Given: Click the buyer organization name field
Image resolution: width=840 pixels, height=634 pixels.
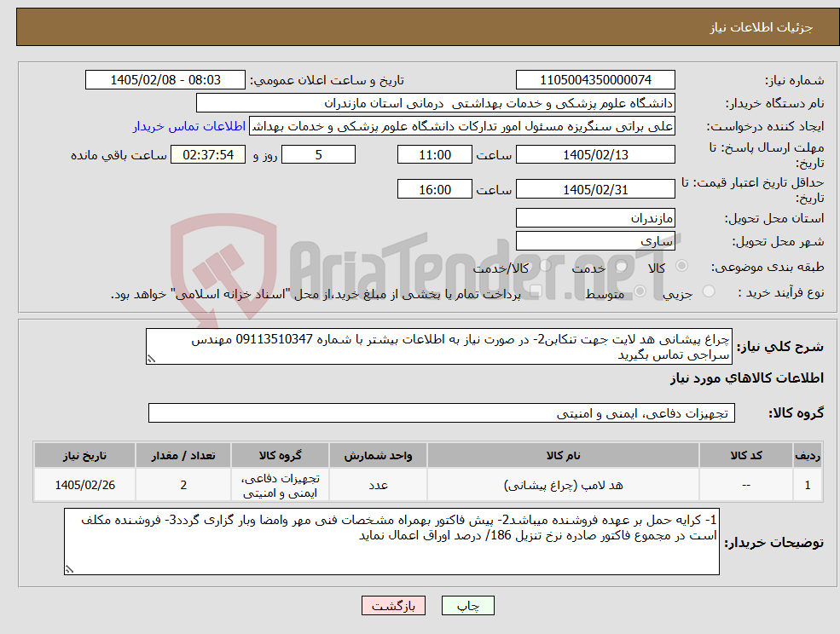Looking at the screenshot, I should (x=435, y=103).
